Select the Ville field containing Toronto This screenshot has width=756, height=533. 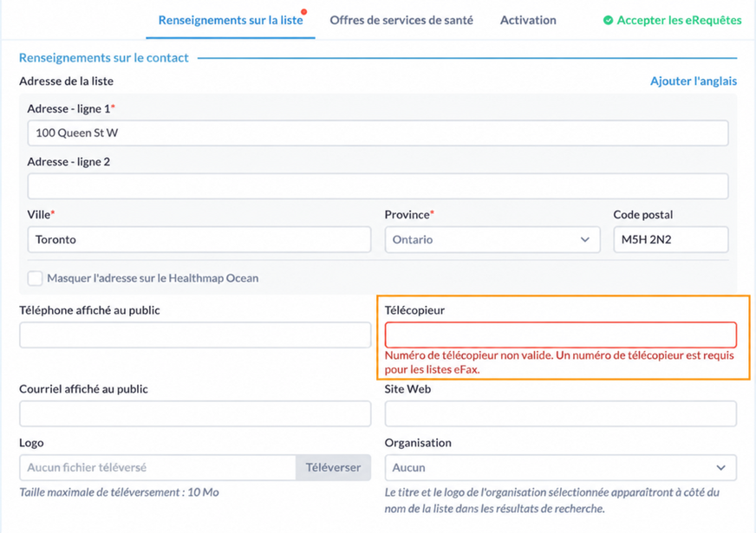(x=199, y=239)
